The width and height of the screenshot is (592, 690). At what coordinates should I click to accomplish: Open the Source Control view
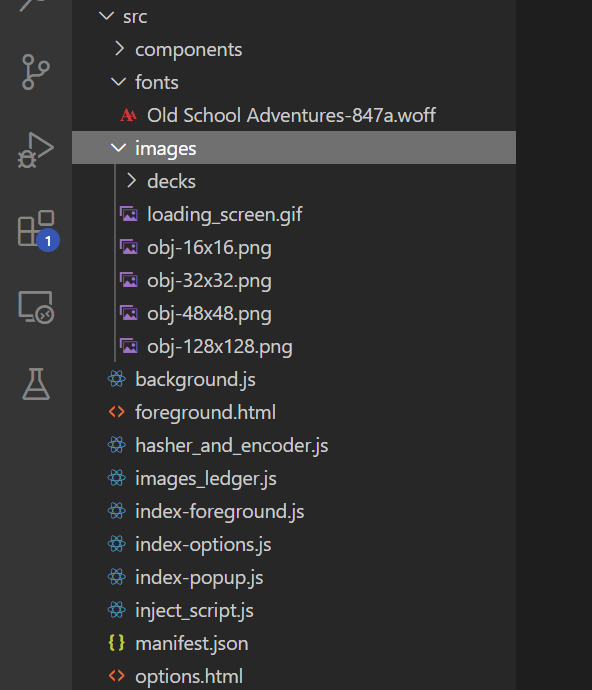[36, 72]
